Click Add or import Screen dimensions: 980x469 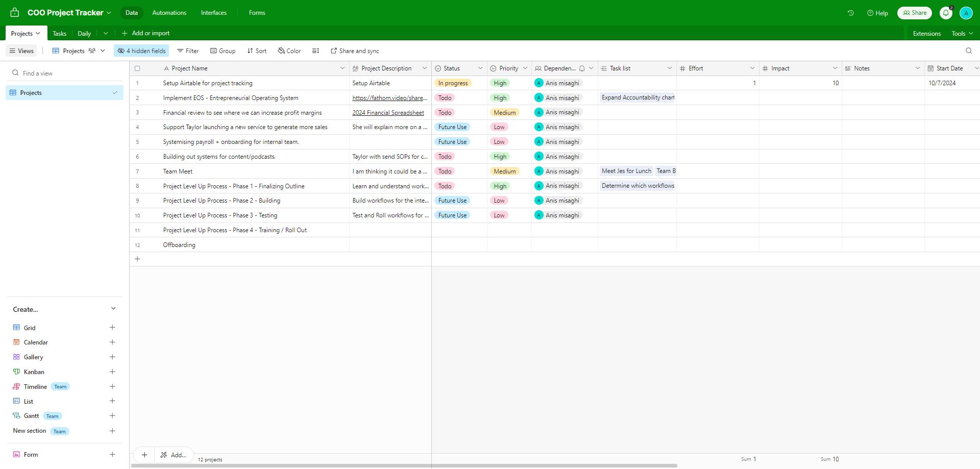click(x=145, y=33)
